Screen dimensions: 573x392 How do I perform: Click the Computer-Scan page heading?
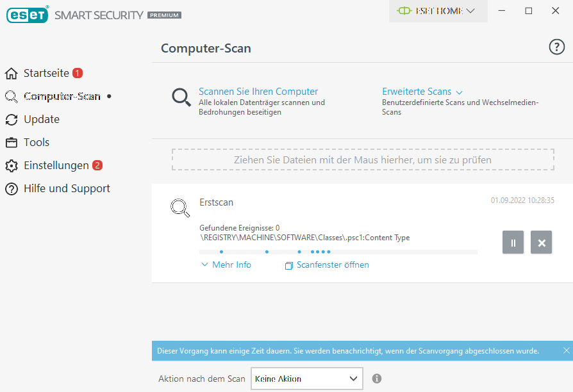point(206,48)
